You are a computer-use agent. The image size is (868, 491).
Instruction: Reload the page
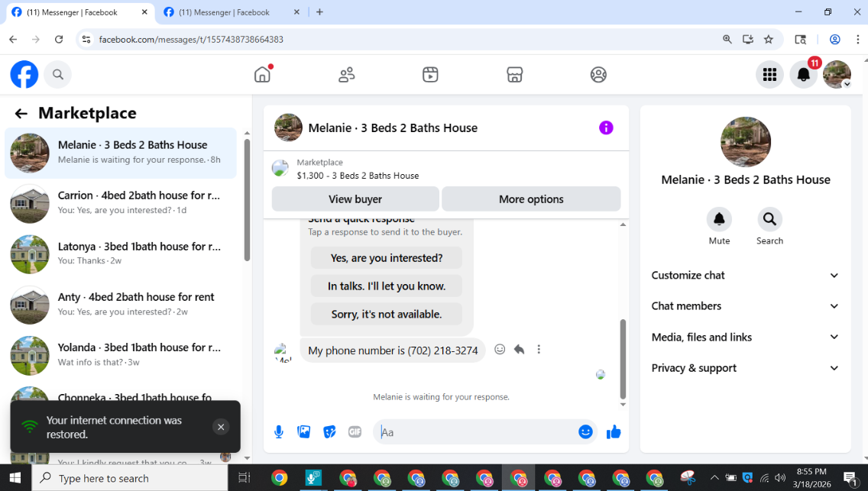59,39
